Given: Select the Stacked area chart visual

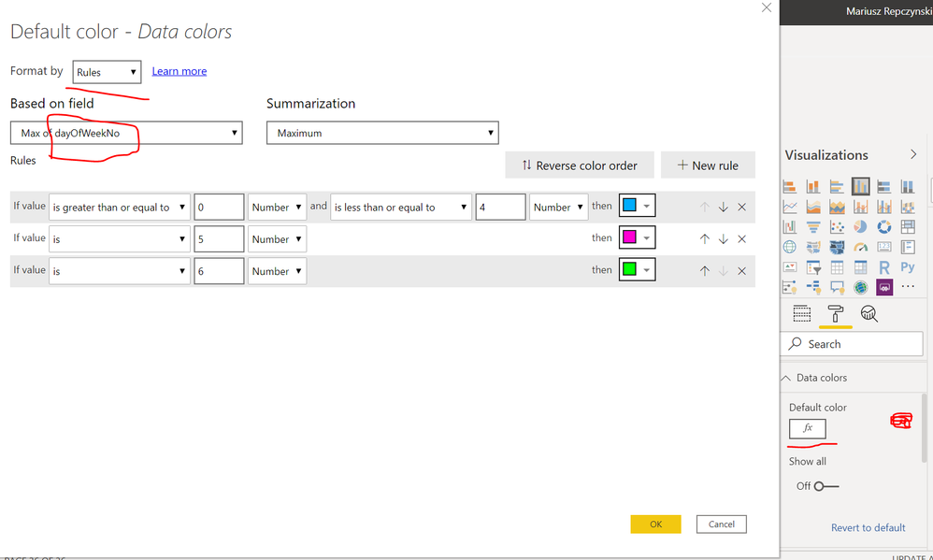Looking at the screenshot, I should (x=837, y=208).
